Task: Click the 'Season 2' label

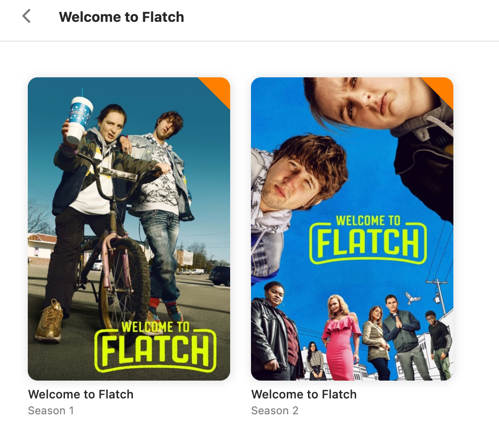Action: [x=275, y=410]
